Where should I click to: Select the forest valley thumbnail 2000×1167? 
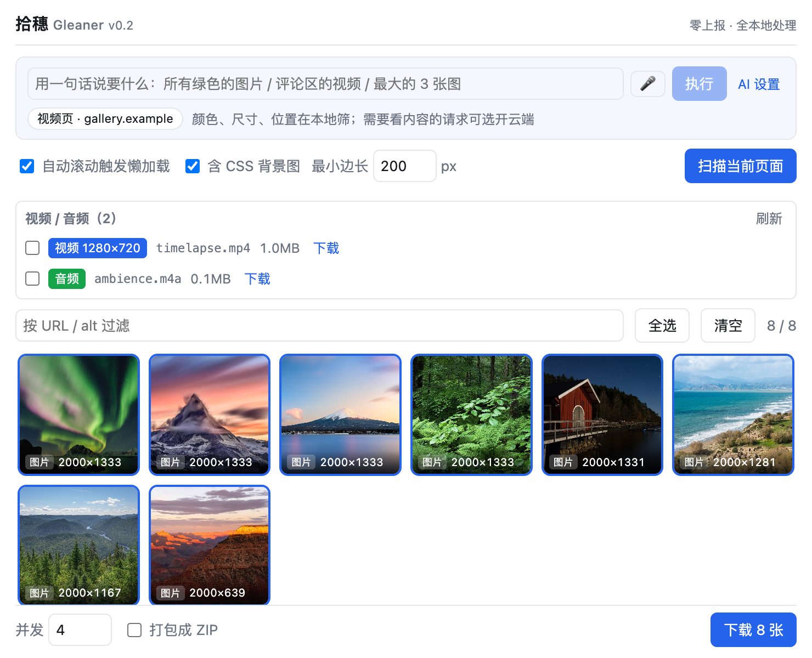coord(78,545)
